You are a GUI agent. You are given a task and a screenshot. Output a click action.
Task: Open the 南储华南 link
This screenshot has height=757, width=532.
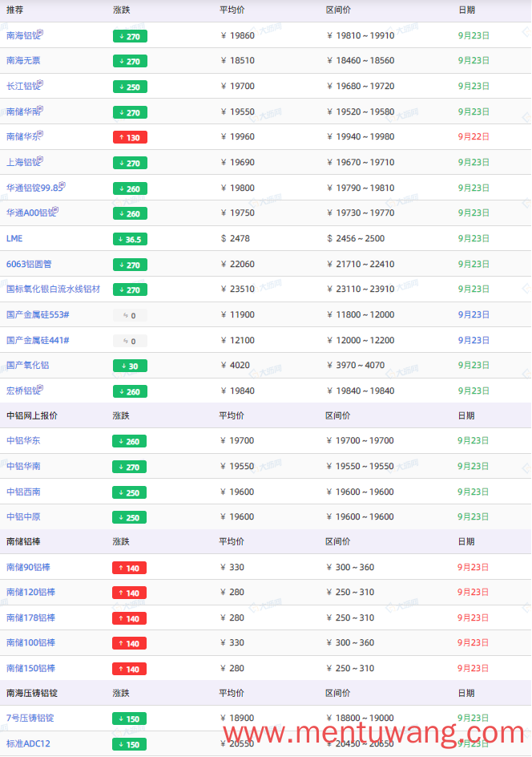click(22, 112)
